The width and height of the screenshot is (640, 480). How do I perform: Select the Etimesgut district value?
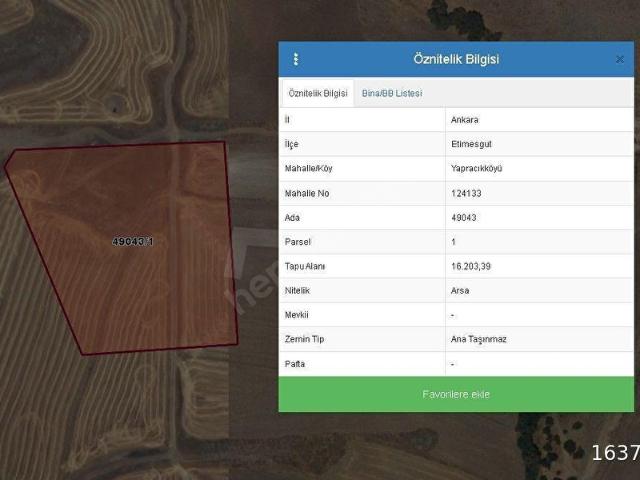pyautogui.click(x=470, y=143)
